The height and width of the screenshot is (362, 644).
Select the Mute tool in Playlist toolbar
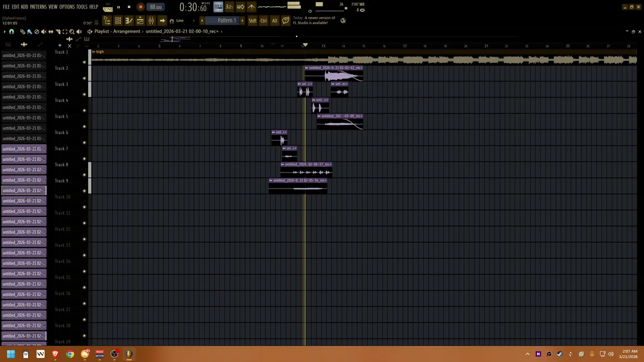[43, 32]
